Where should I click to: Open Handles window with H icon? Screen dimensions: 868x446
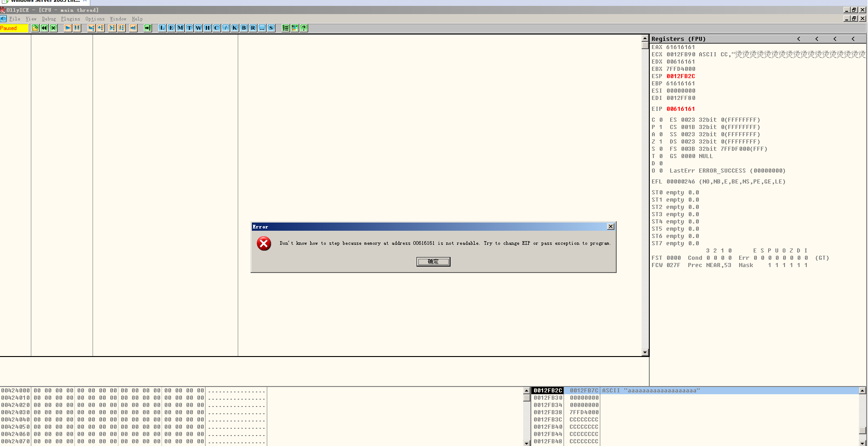click(x=207, y=28)
